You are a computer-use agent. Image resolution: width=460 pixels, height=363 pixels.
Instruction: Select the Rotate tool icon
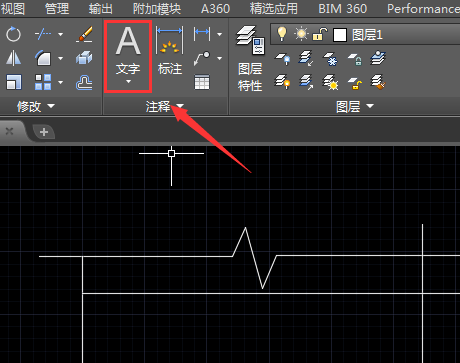point(13,34)
